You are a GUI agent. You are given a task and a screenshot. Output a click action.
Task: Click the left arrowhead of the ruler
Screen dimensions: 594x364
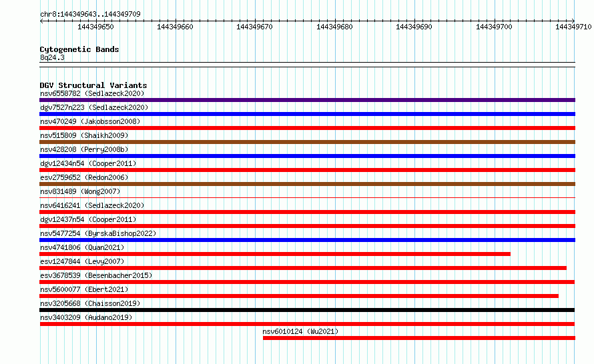[41, 21]
